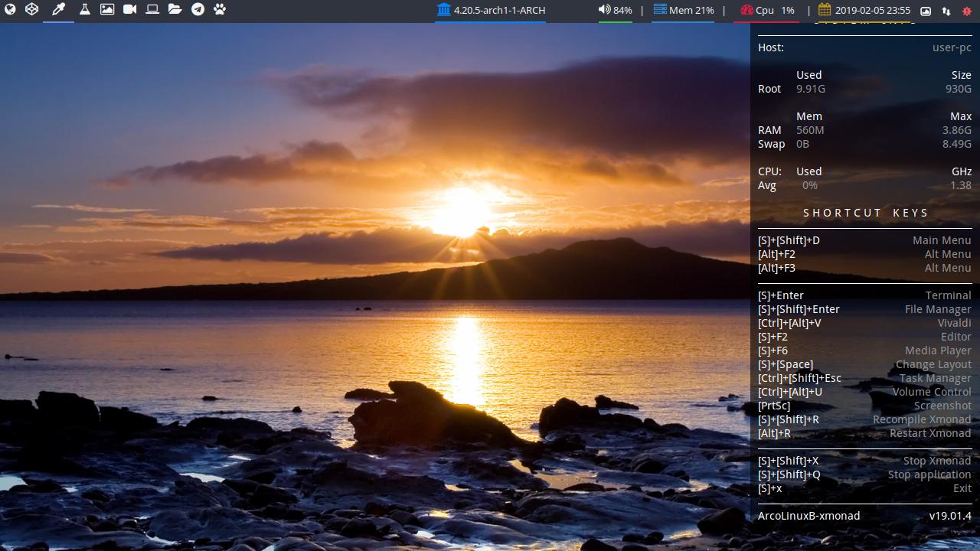Screen dimensions: 980x551
Task: Click the Root used value 9.91G
Action: pos(811,89)
